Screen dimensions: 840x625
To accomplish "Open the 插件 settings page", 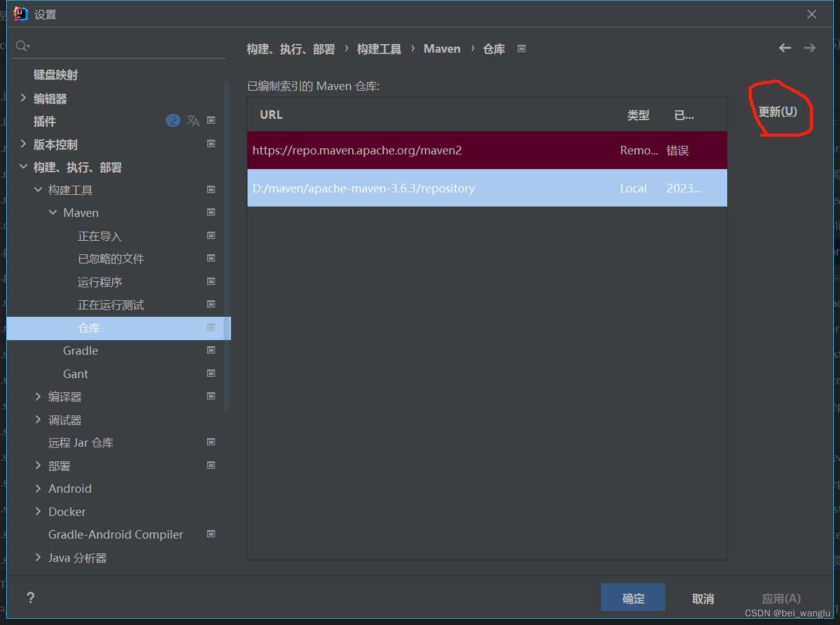I will click(45, 121).
